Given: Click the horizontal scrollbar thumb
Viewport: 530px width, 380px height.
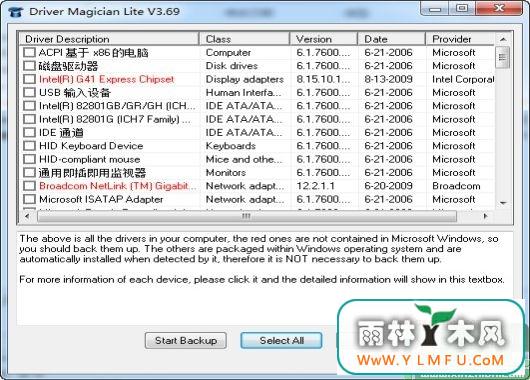Looking at the screenshot, I should 247,216.
